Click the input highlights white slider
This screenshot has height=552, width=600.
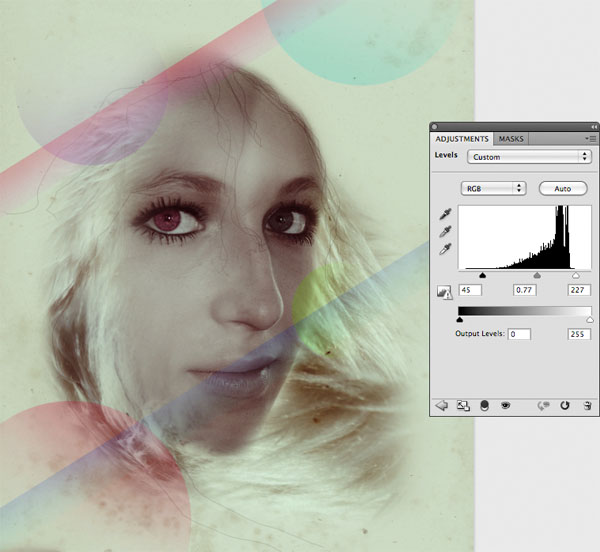coord(576,275)
